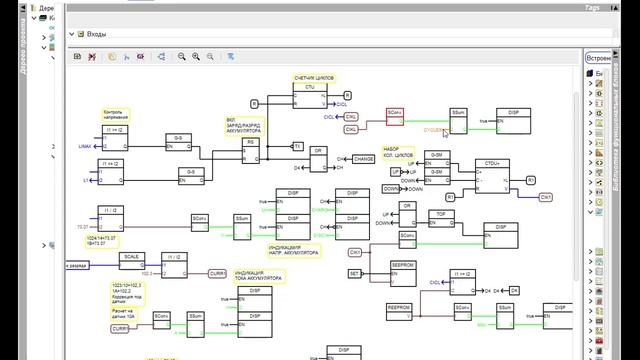640x360 pixels.
Task: Open the Встроенные library dropdown
Action: [x=598, y=58]
